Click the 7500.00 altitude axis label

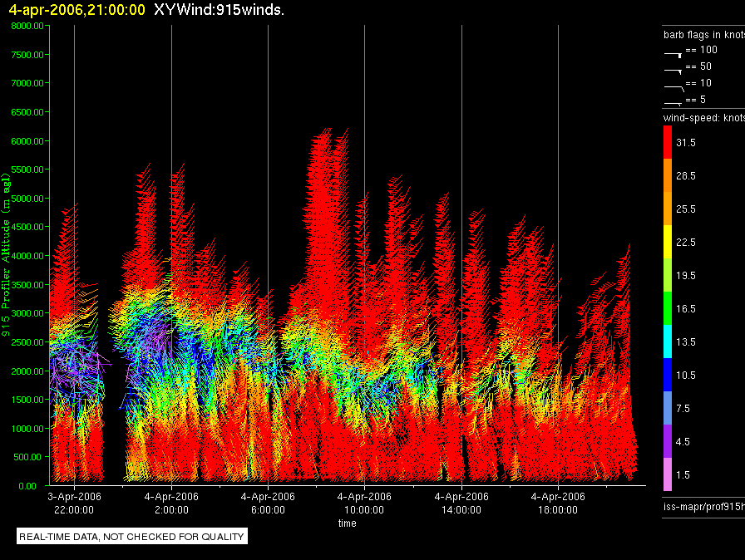pyautogui.click(x=27, y=55)
